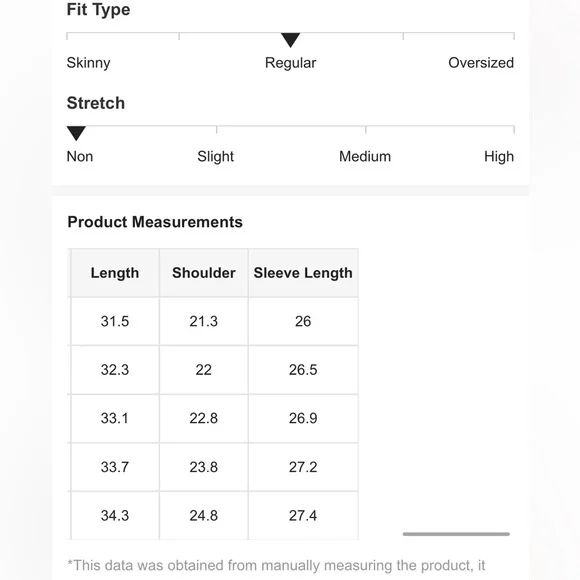
Task: Click the manual measurement disclaimer text
Action: 276,566
